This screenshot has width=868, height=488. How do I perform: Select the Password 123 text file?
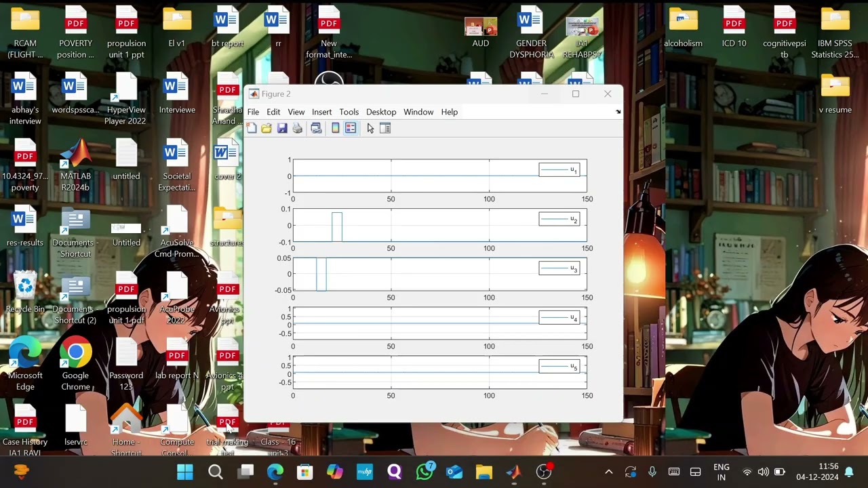pyautogui.click(x=126, y=365)
